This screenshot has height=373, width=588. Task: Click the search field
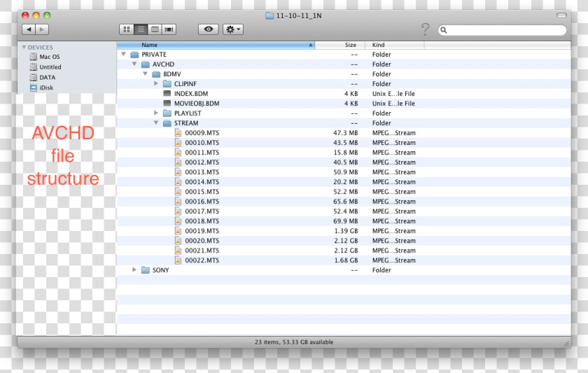click(502, 30)
